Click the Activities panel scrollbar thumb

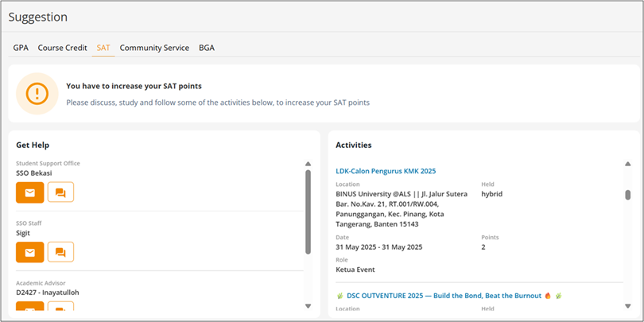tap(627, 195)
